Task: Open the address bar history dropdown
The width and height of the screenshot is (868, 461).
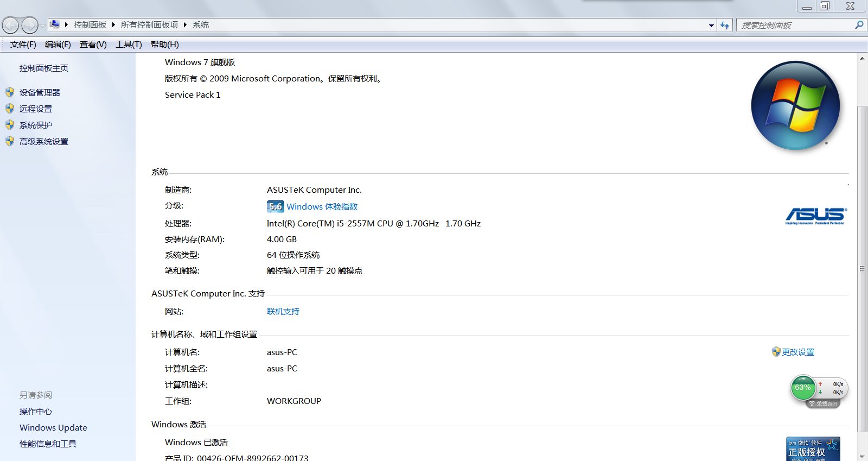Action: pos(711,26)
